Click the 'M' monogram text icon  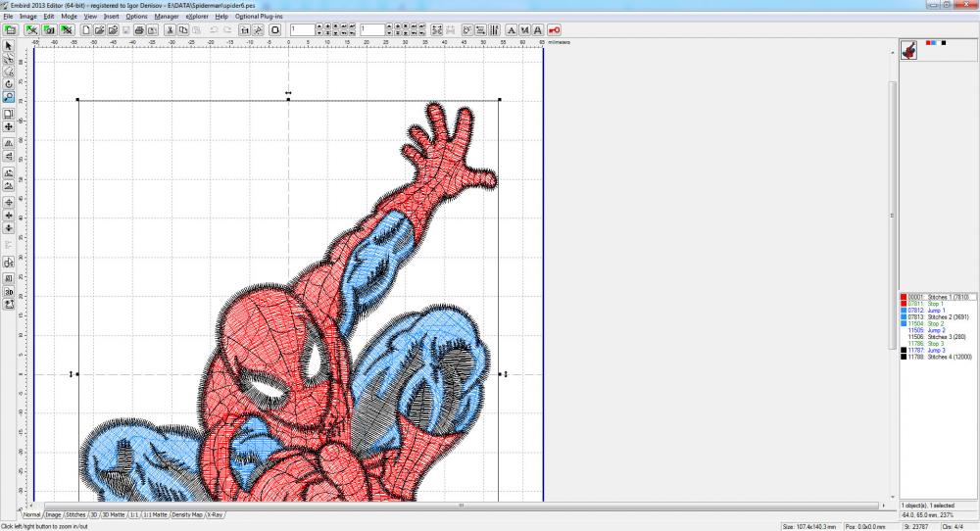click(x=524, y=30)
